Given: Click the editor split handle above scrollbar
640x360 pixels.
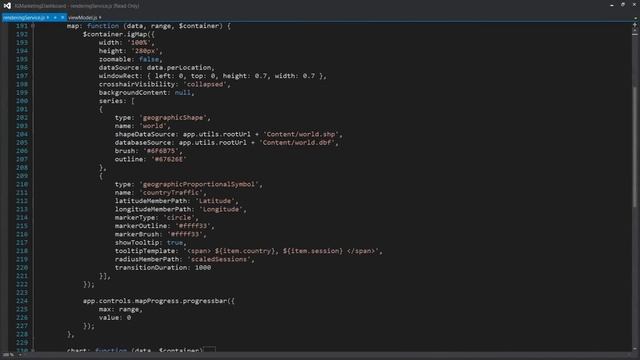Looking at the screenshot, I should (635, 24).
